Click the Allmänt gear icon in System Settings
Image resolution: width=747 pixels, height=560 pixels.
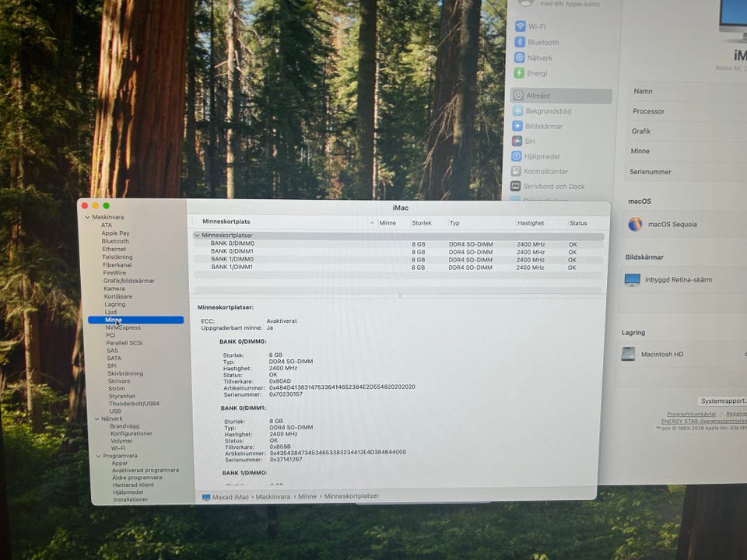tap(518, 96)
